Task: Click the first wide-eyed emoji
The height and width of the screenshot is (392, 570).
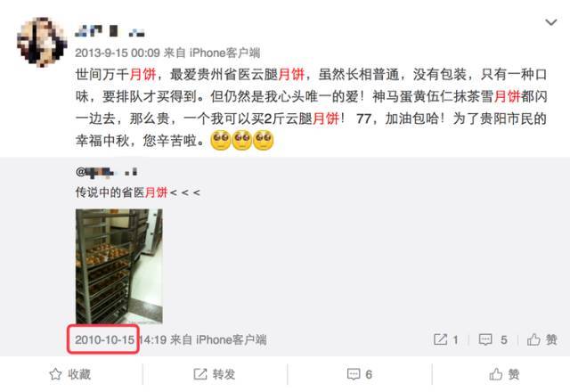Action: pyautogui.click(x=221, y=140)
